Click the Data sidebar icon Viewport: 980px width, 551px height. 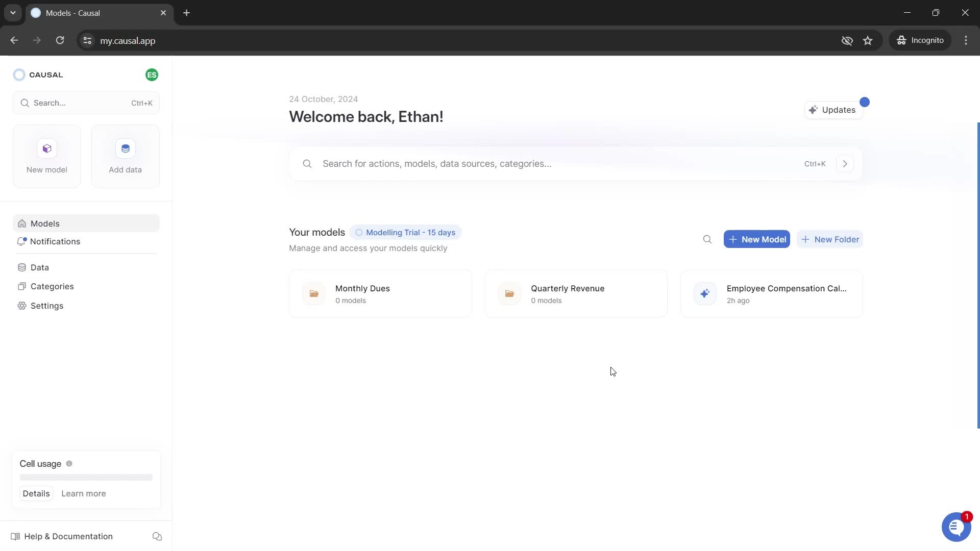(x=21, y=268)
